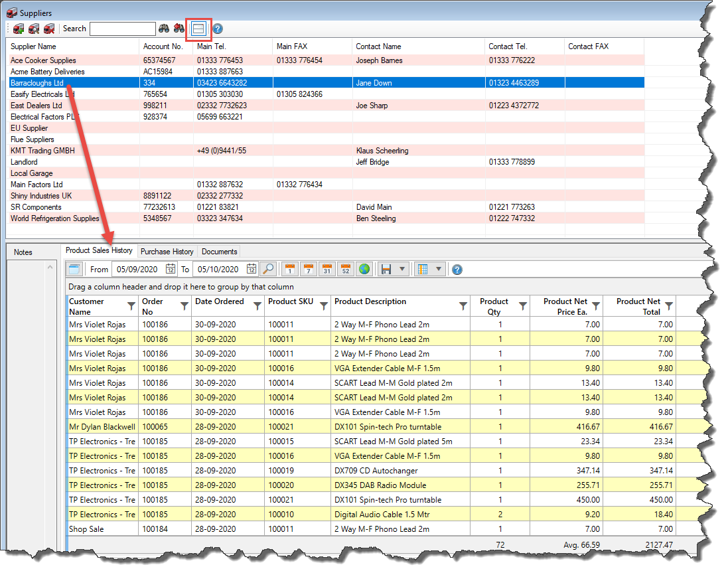The image size is (728, 575).
Task: Click the globe all dates icon
Action: (x=364, y=270)
